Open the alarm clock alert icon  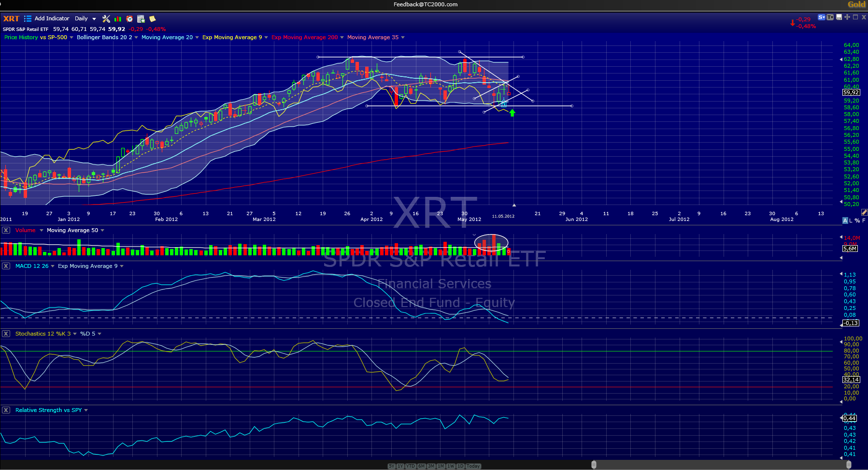pos(129,19)
